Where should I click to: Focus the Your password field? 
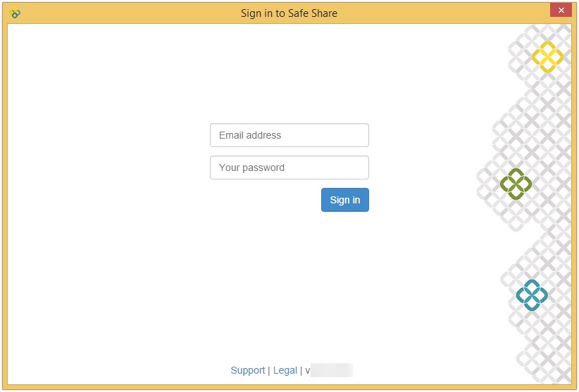point(289,167)
